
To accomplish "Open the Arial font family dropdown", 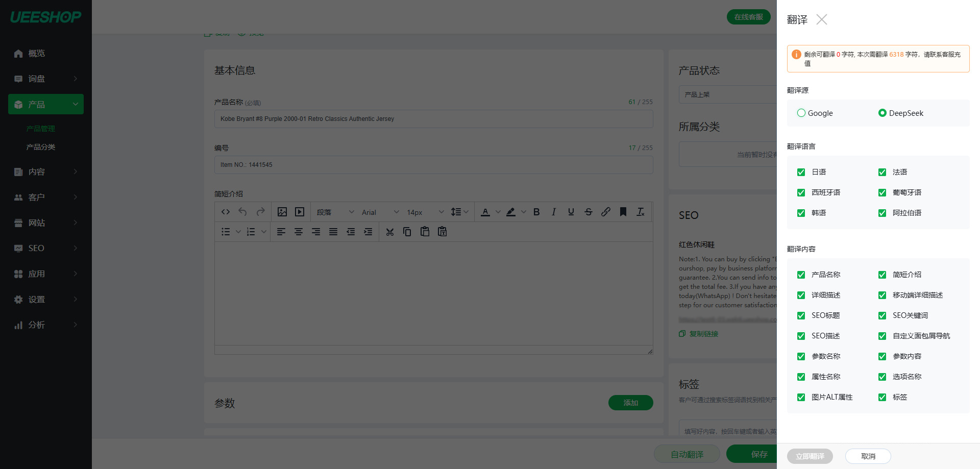I will tap(380, 212).
